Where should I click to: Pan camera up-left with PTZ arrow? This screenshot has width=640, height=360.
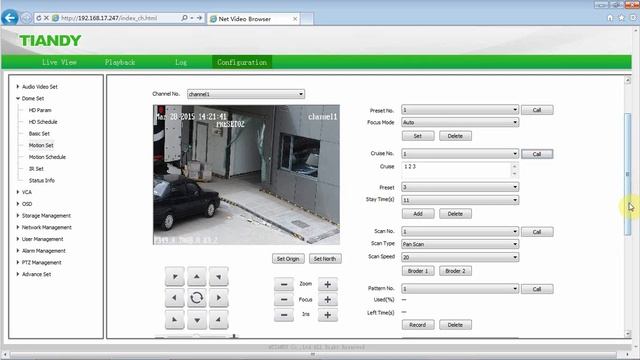point(175,277)
